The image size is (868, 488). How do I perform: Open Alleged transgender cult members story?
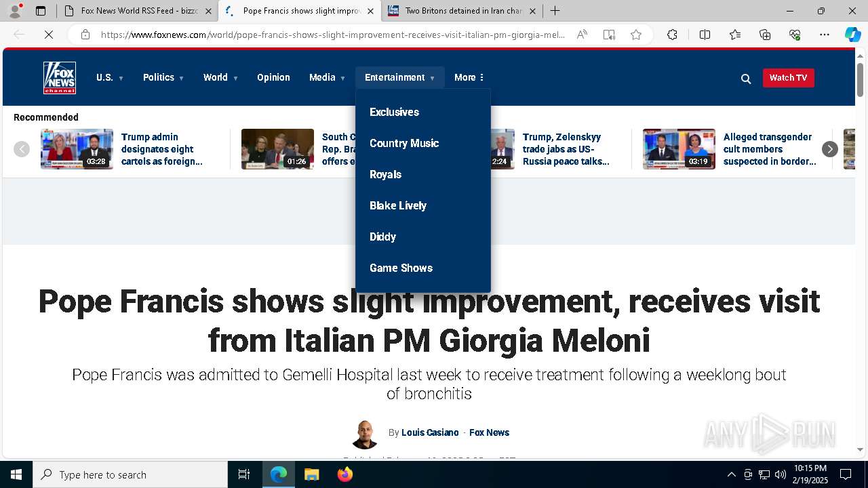(x=770, y=149)
